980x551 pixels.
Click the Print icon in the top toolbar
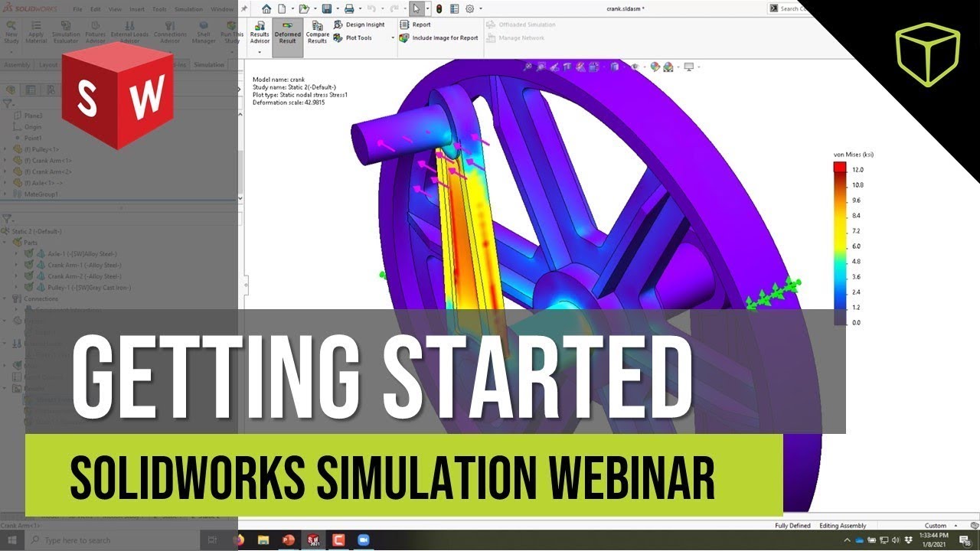pos(349,8)
